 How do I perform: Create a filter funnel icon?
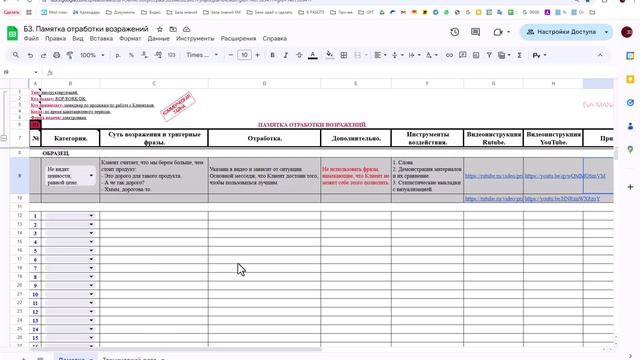(x=489, y=55)
